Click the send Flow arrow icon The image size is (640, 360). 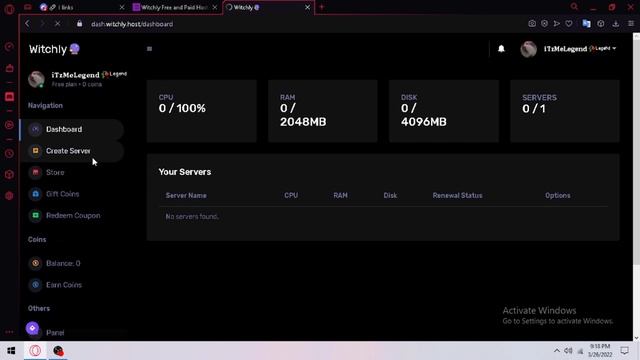tap(556, 24)
